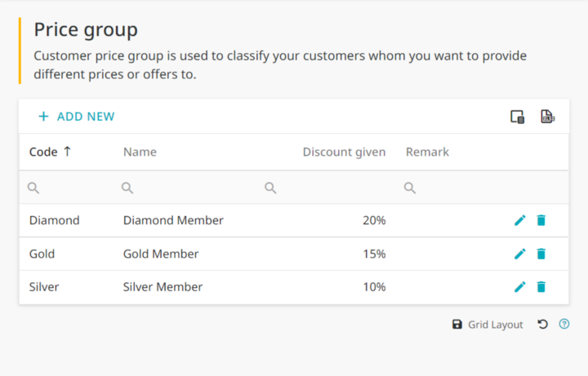This screenshot has height=376, width=588.
Task: Focus the Discount given filter field
Action: (325, 188)
